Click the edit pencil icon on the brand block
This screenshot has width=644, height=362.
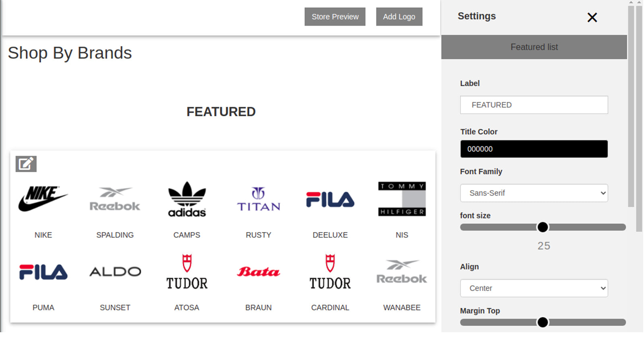(x=26, y=164)
